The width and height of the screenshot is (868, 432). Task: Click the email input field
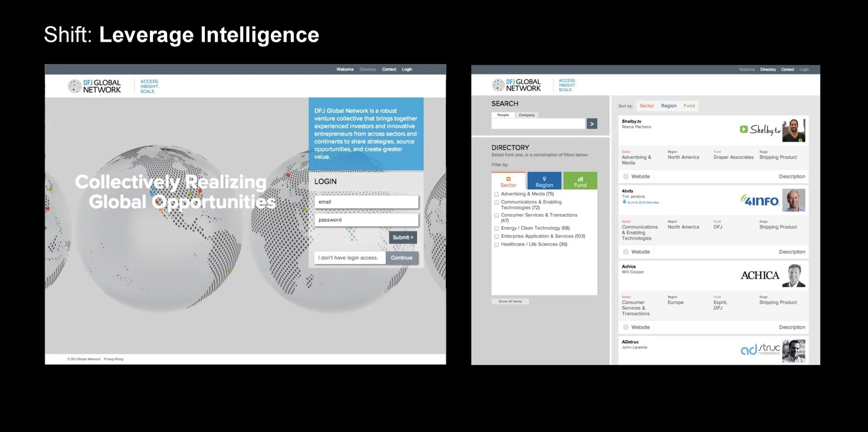(366, 202)
